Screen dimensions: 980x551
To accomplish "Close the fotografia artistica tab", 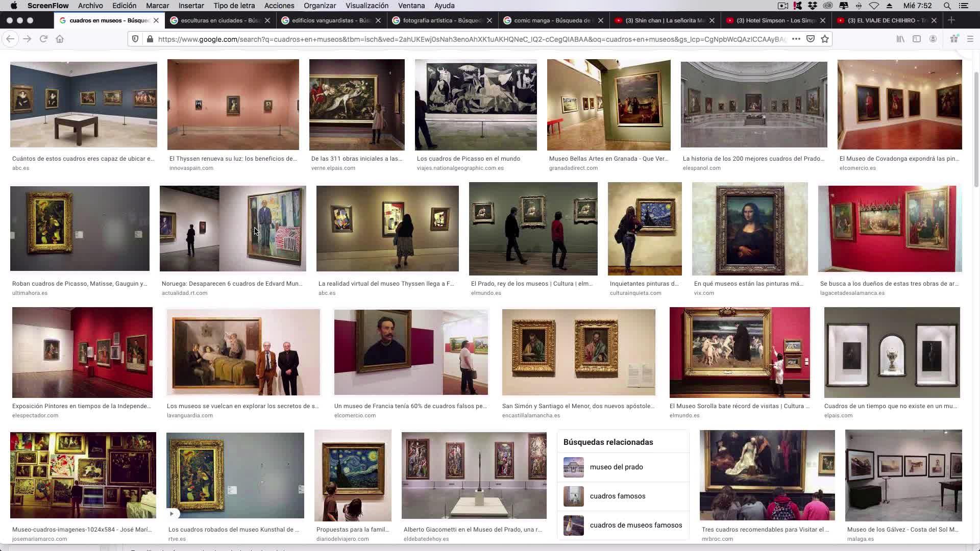I will (x=489, y=20).
